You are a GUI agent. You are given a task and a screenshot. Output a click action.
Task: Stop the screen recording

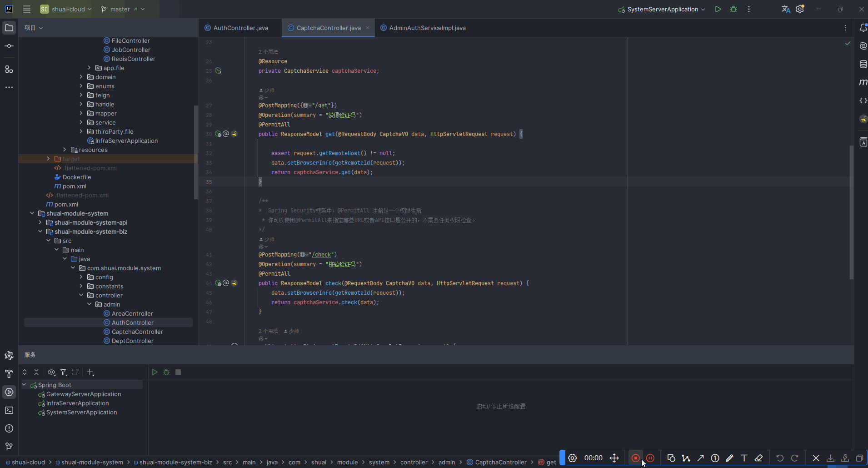coord(636,458)
